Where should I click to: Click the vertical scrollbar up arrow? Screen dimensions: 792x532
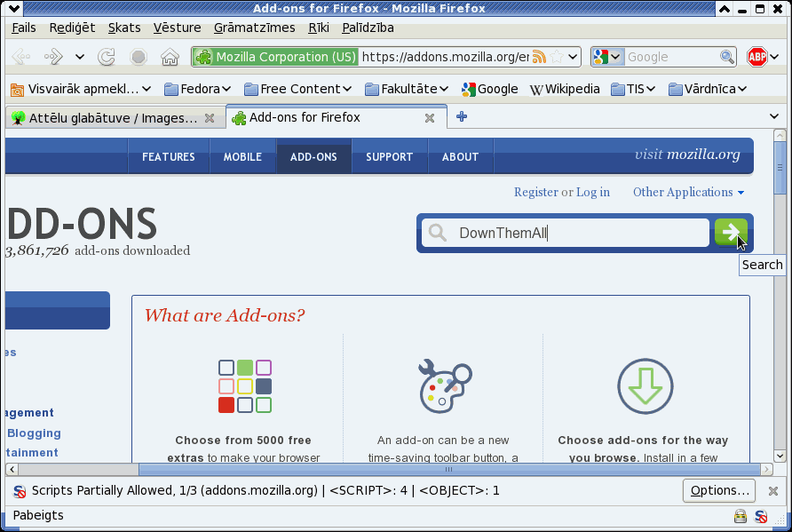click(780, 135)
